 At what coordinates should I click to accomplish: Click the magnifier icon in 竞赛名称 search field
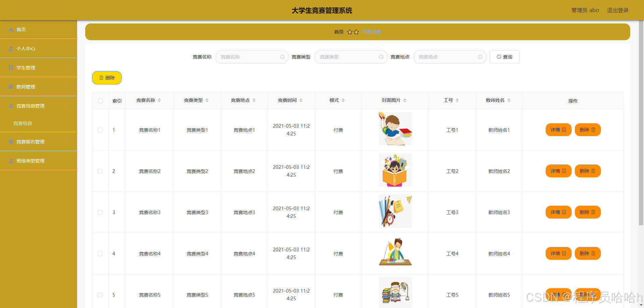click(282, 57)
